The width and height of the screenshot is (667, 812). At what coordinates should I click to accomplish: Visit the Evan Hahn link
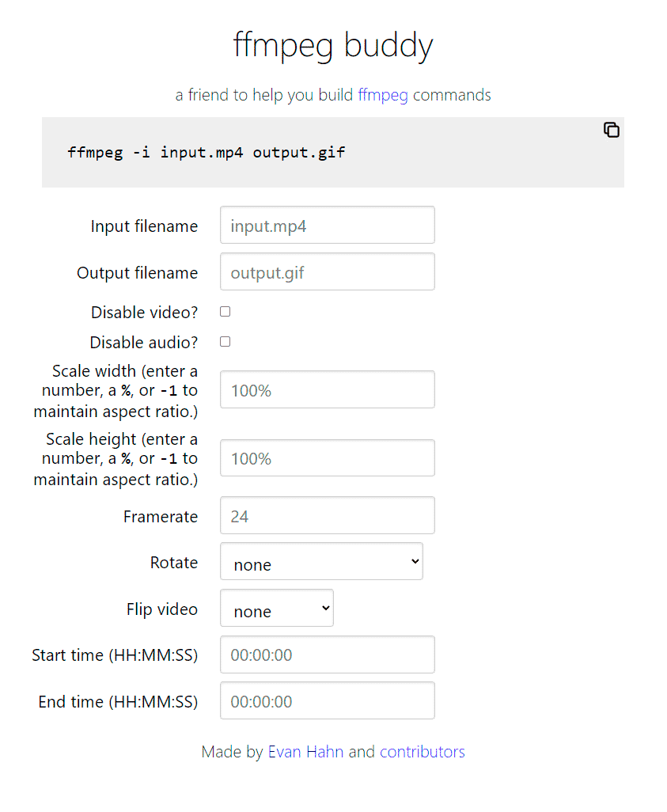305,752
